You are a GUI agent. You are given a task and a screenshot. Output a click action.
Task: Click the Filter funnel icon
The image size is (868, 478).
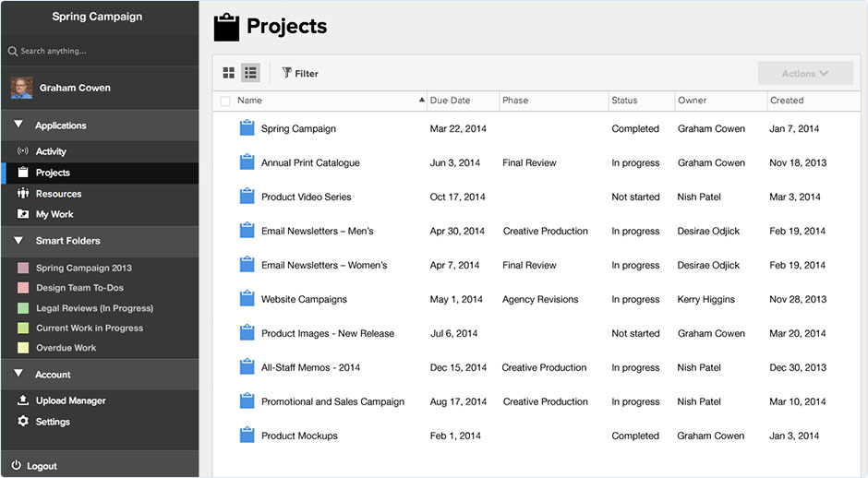tap(287, 73)
